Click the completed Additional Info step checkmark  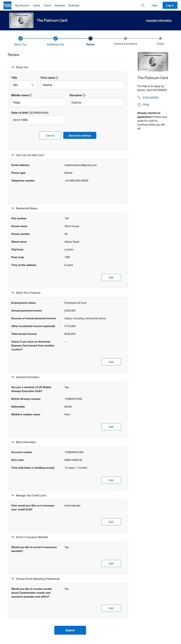click(55, 38)
